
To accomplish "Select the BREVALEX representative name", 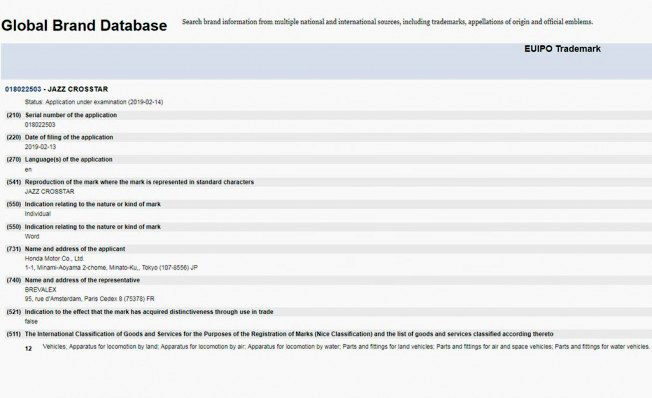I will pyautogui.click(x=40, y=289).
